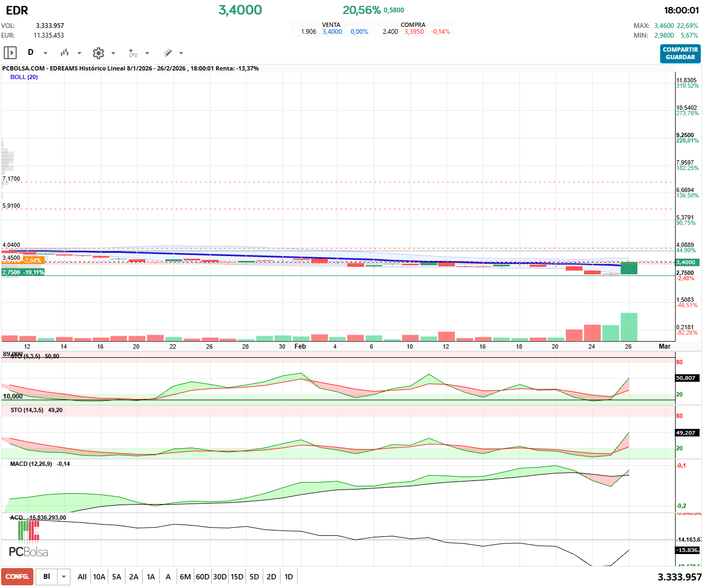Select the 6M time range

pyautogui.click(x=185, y=577)
